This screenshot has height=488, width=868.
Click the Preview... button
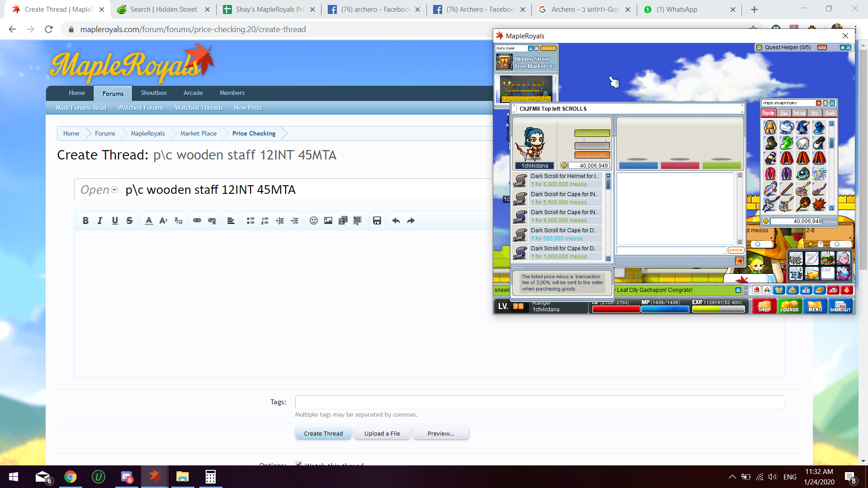point(441,433)
